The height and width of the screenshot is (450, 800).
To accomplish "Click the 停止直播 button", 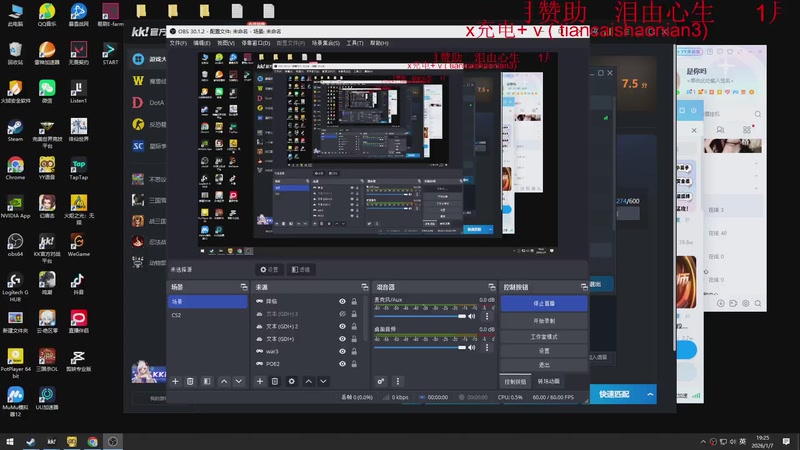I will [x=544, y=304].
